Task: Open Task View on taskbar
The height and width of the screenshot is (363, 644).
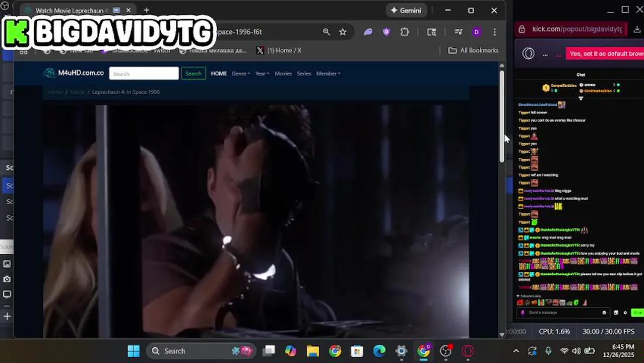Action: [x=269, y=351]
